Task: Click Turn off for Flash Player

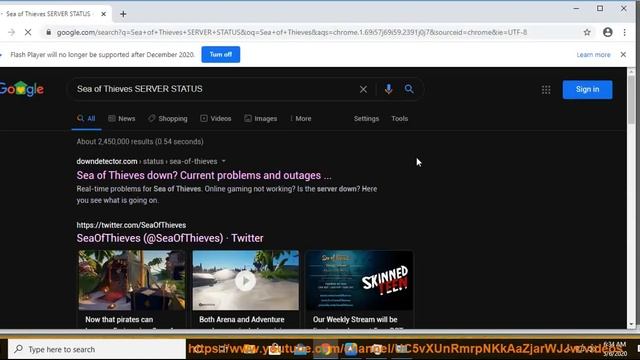Action: point(220,54)
